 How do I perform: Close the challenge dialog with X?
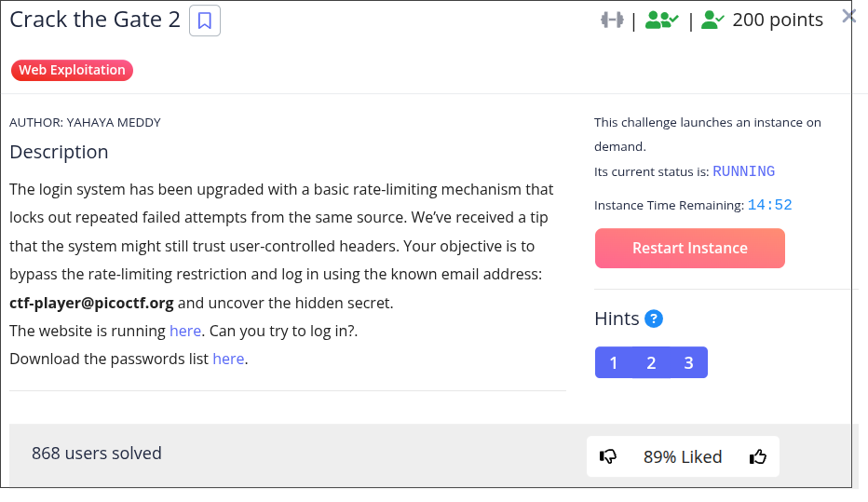848,16
